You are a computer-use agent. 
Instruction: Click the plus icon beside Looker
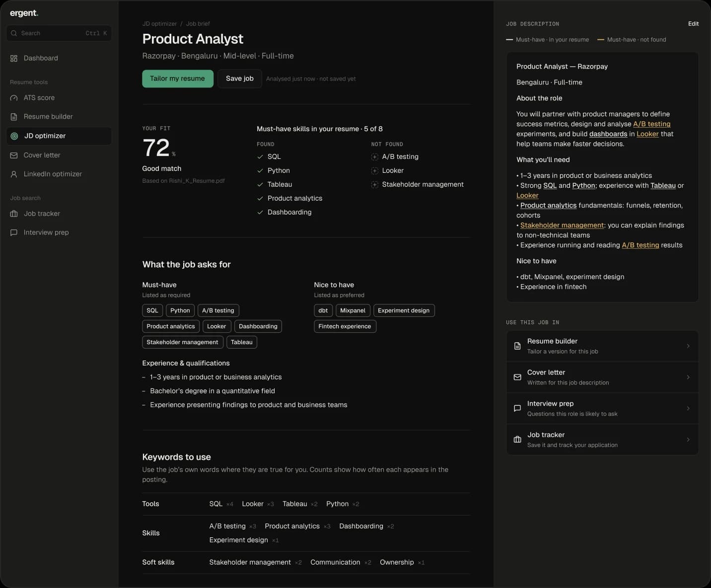(x=375, y=171)
